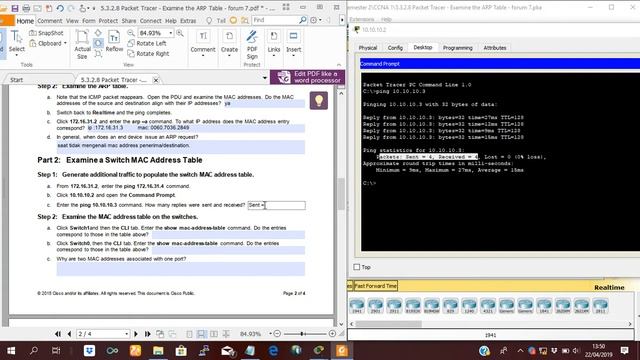Screen dimensions: 640x360
Task: Go to the first page of the PDF
Action: click(58, 334)
